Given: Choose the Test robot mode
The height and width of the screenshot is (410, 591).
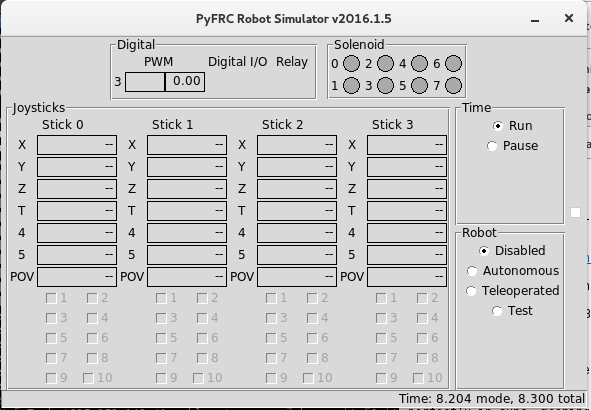Looking at the screenshot, I should 497,311.
